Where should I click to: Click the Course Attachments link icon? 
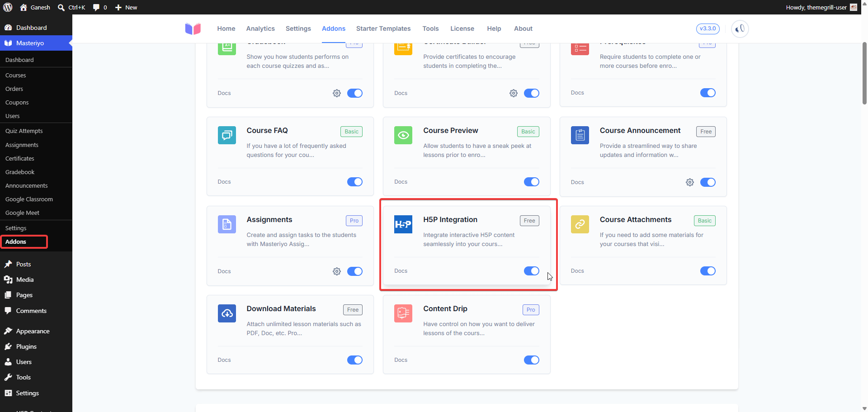580,224
